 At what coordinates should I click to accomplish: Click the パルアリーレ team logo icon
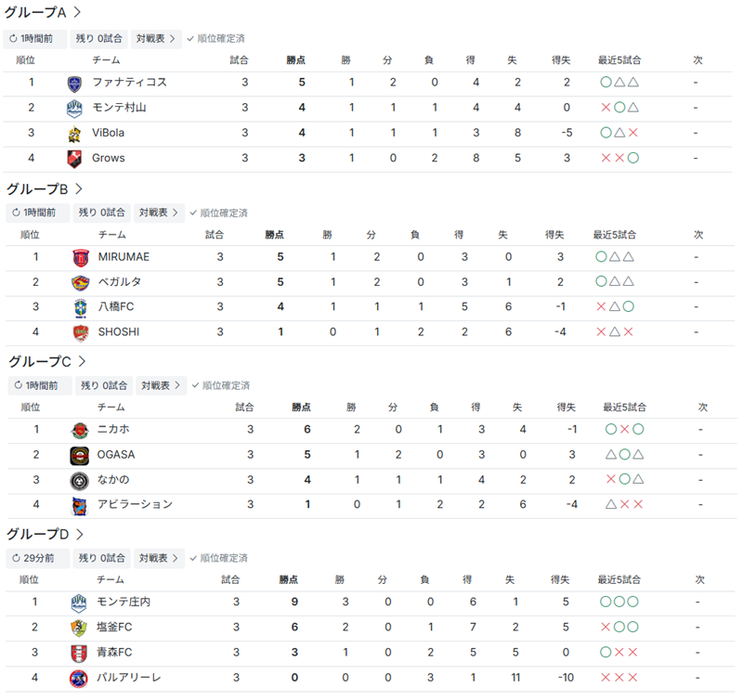tap(79, 678)
